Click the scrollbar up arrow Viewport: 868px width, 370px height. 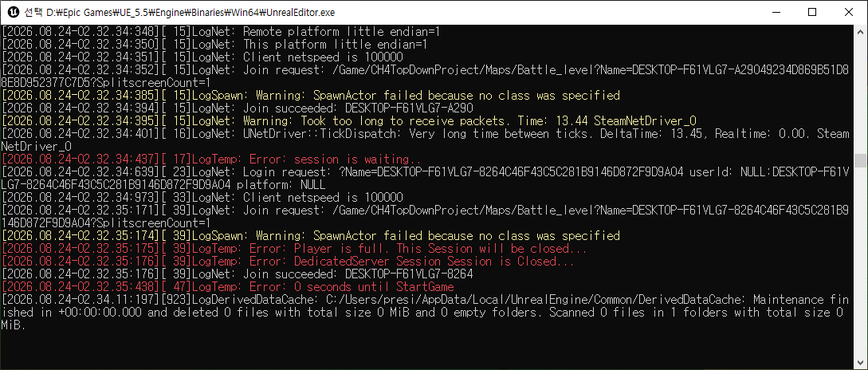[860, 30]
